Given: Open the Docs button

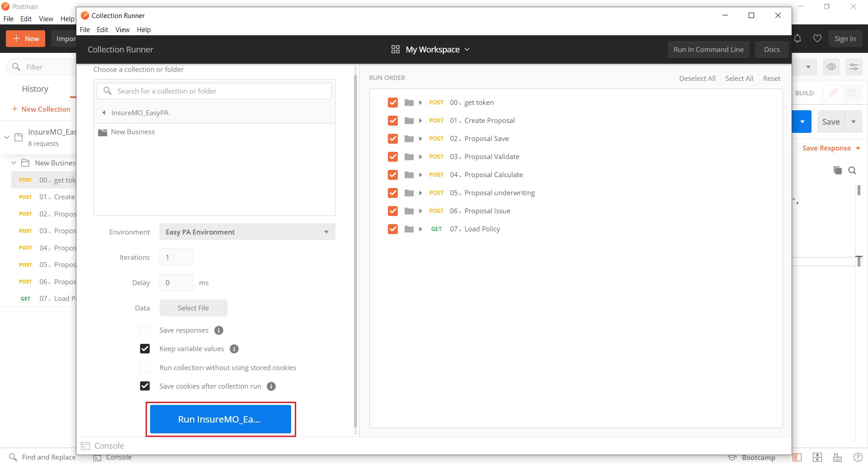Looking at the screenshot, I should pyautogui.click(x=772, y=50).
